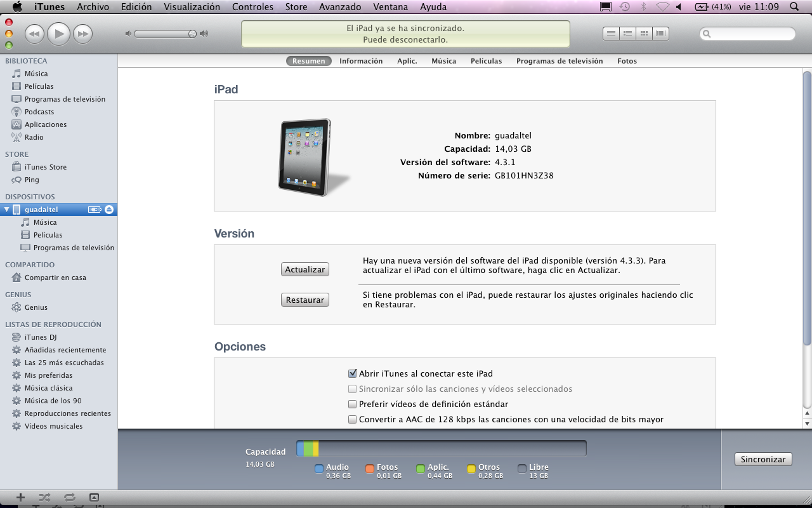Screen dimensions: 812x508
Task: Enable Preferir vídeos de definición estándar
Action: [x=353, y=404]
